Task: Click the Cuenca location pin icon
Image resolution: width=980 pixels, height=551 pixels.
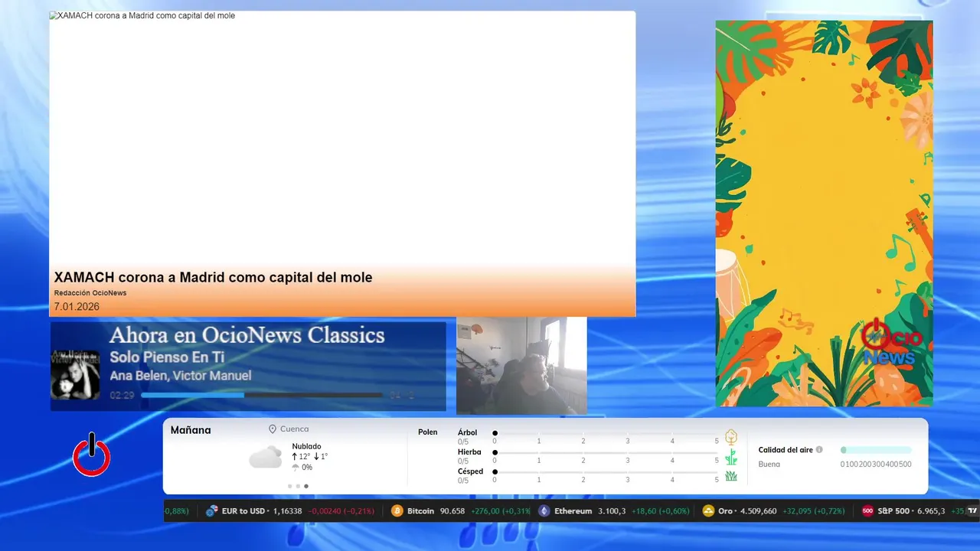Action: click(x=273, y=429)
